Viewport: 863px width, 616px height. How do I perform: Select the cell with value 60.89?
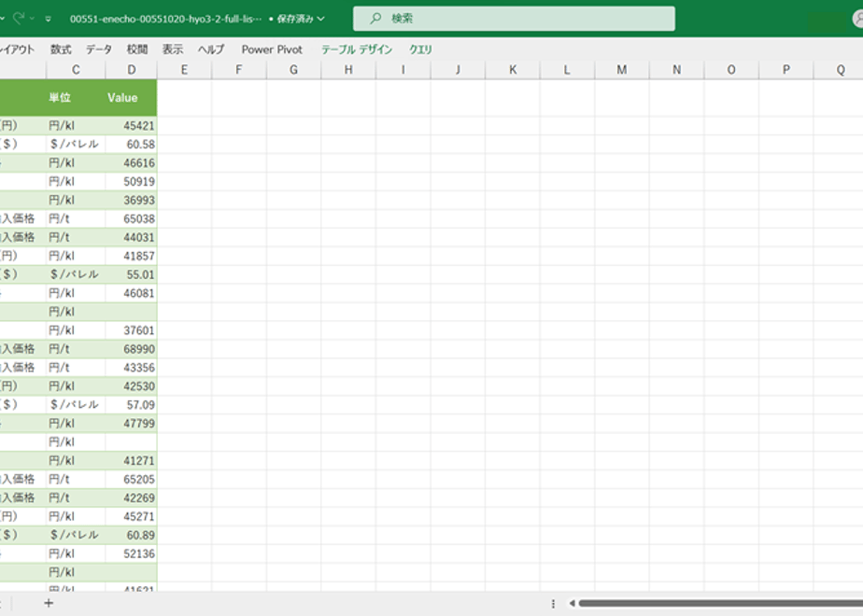131,535
